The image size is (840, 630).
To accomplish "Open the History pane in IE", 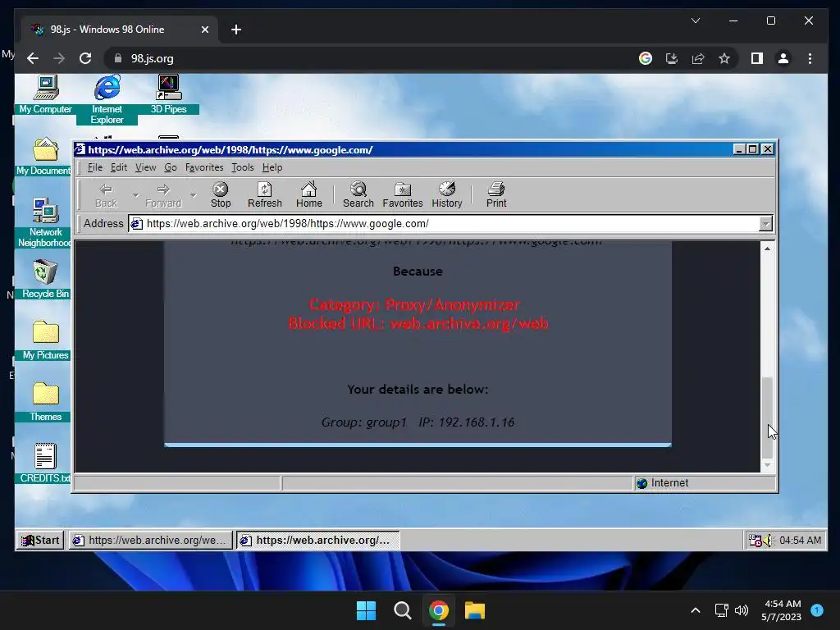I will (447, 195).
